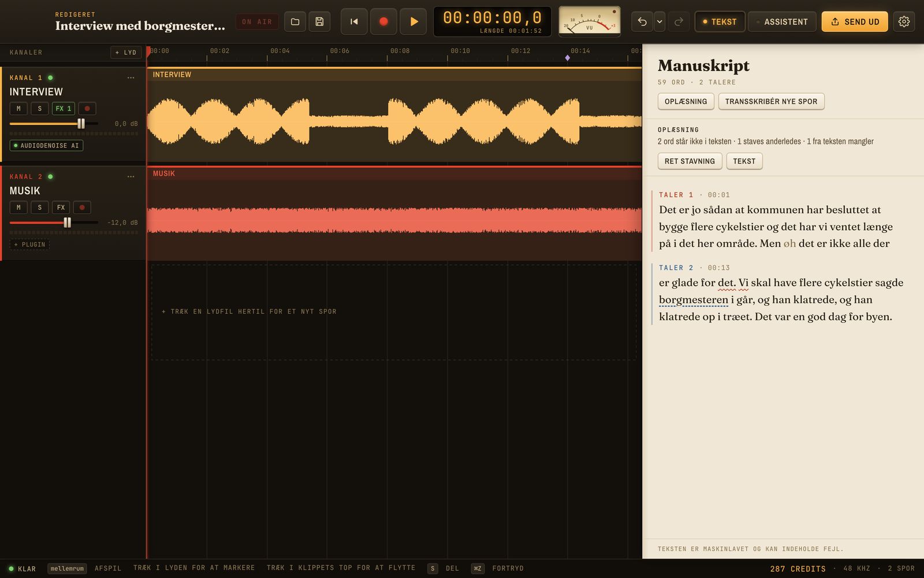Add a plugin to MUSIK channel
The width and height of the screenshot is (924, 578).
30,244
